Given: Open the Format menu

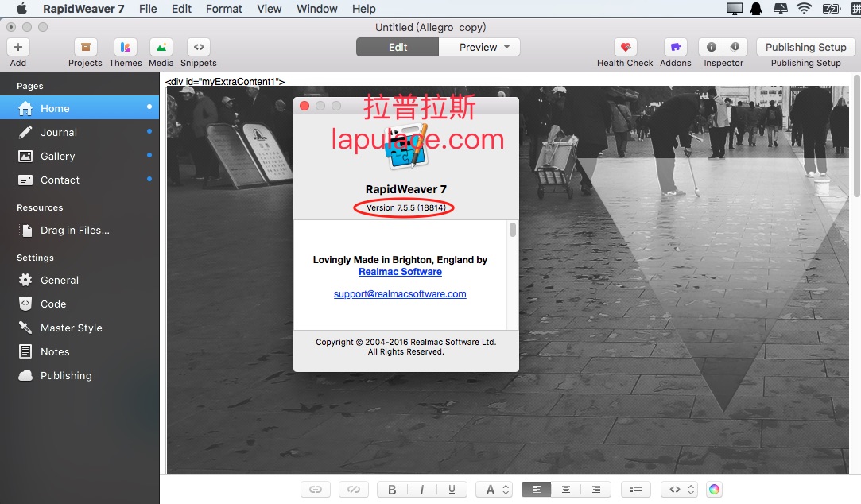Looking at the screenshot, I should coord(223,9).
